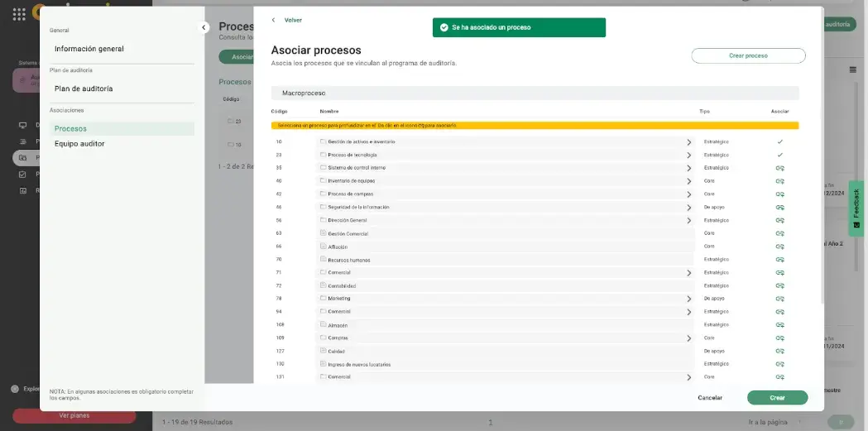Select Equipo auditor in Asociaciones

click(79, 144)
